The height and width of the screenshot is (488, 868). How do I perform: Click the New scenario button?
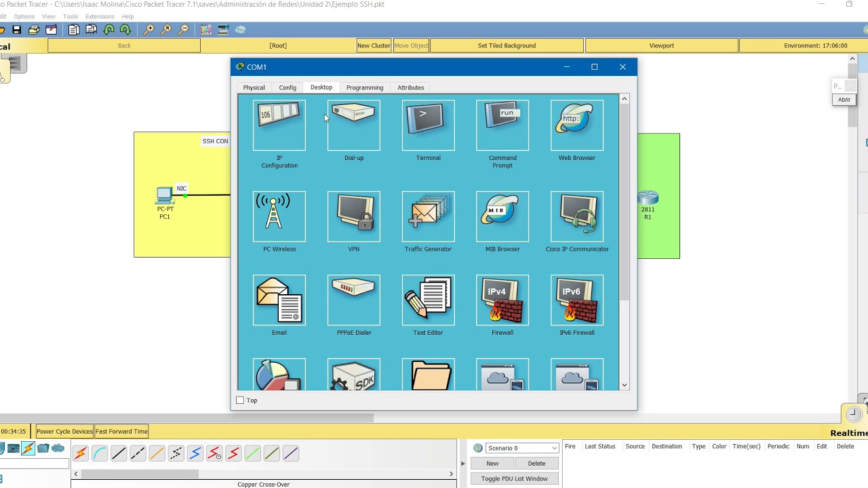pyautogui.click(x=492, y=464)
